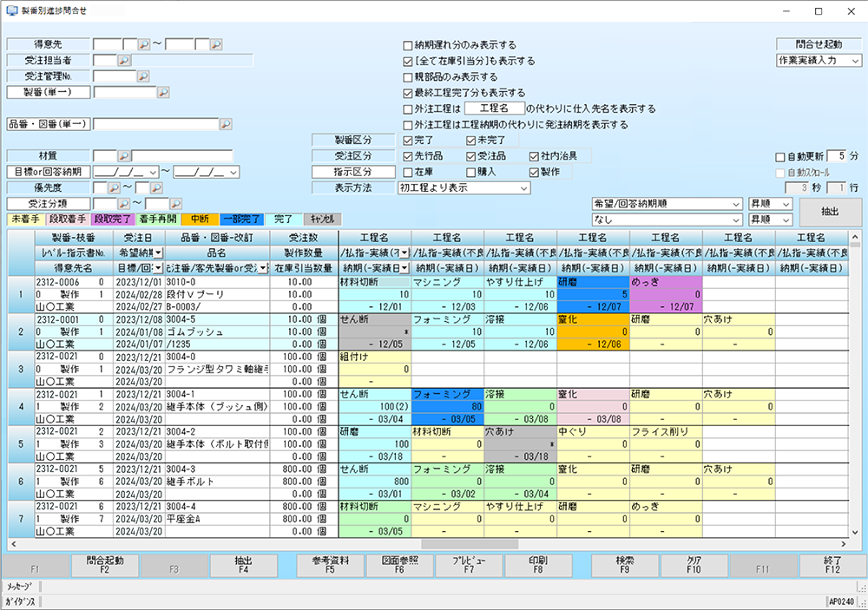868x610 pixels.
Task: Click the first 優先度 search icon
Action: coord(113,187)
